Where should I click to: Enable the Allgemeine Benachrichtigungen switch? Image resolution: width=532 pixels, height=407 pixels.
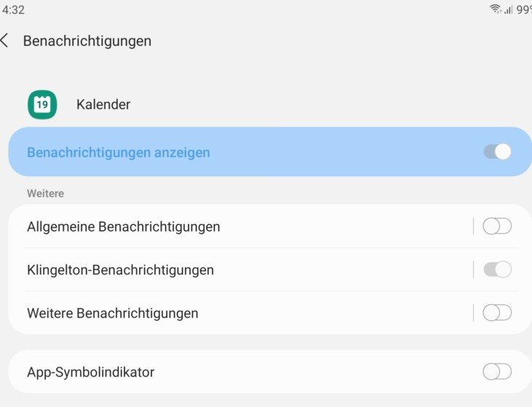coord(497,226)
